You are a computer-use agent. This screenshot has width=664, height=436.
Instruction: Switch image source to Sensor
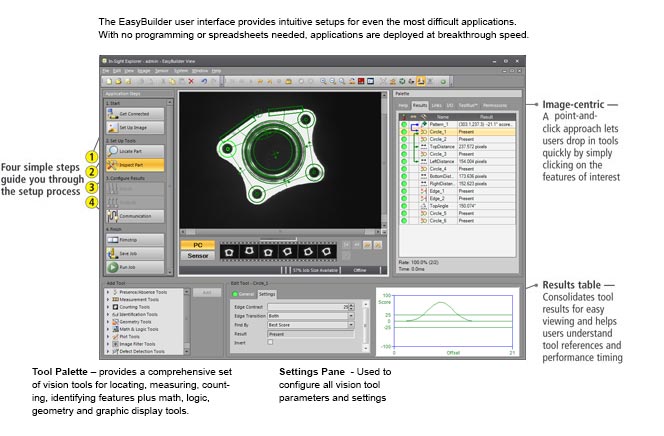coord(197,255)
